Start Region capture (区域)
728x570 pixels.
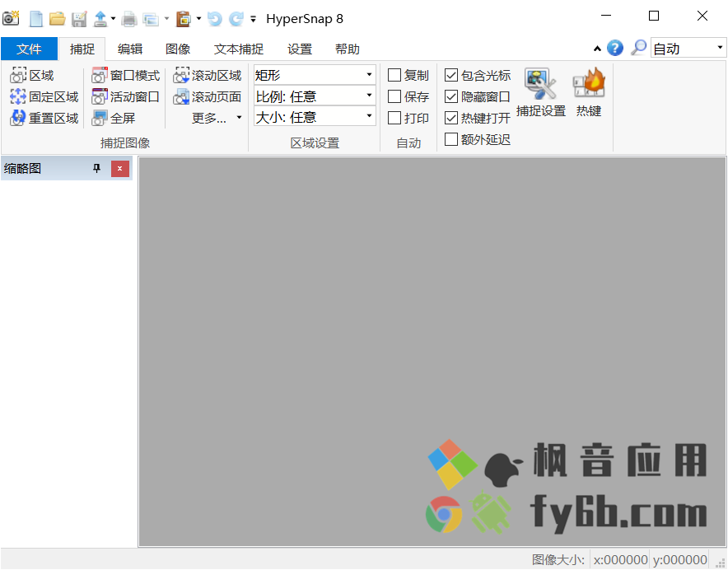pyautogui.click(x=32, y=75)
